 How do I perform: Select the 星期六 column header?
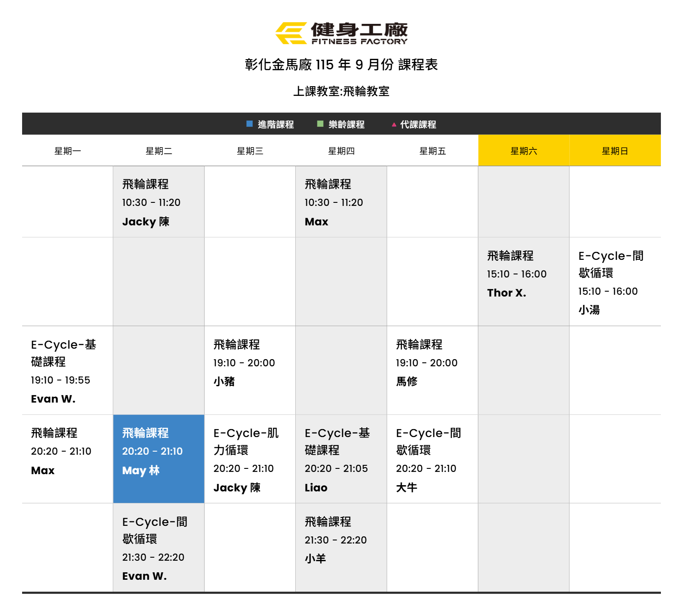(x=524, y=151)
